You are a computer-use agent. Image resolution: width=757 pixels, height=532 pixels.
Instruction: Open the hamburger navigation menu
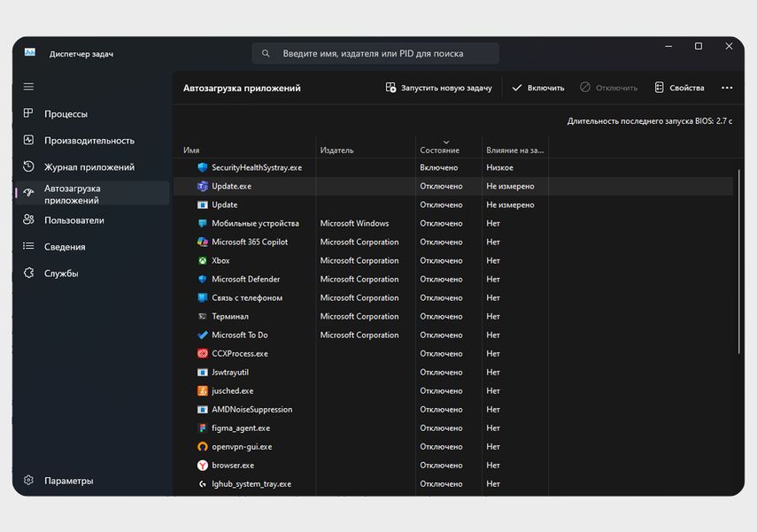28,87
